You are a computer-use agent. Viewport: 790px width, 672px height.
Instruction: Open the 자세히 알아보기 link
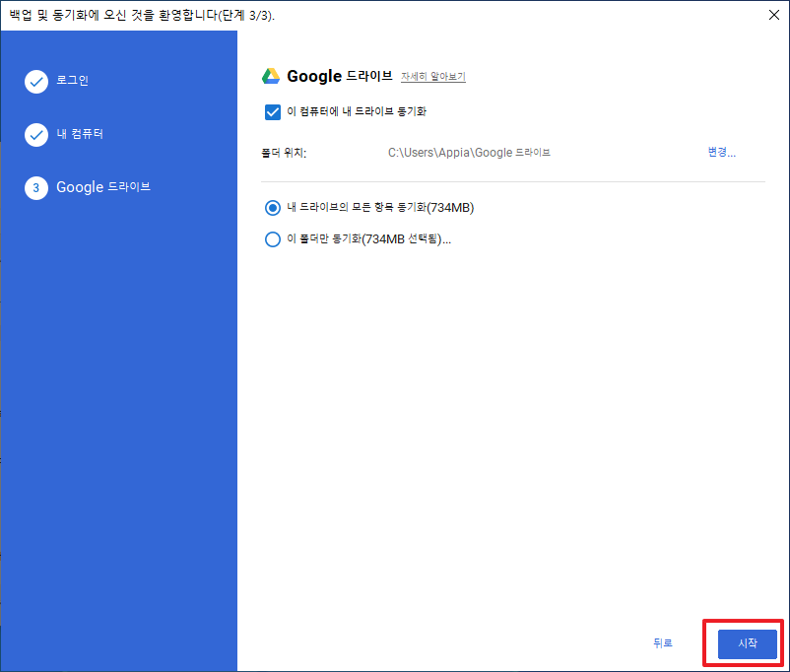coord(433,77)
